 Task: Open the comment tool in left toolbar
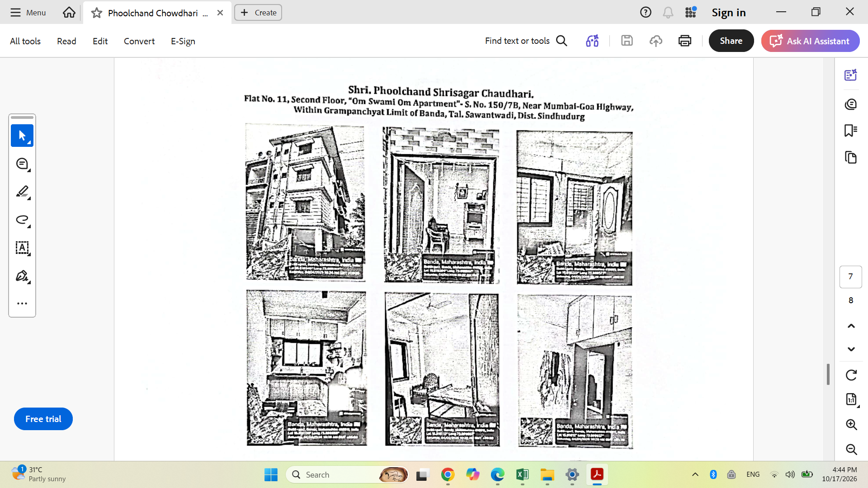[x=22, y=164]
